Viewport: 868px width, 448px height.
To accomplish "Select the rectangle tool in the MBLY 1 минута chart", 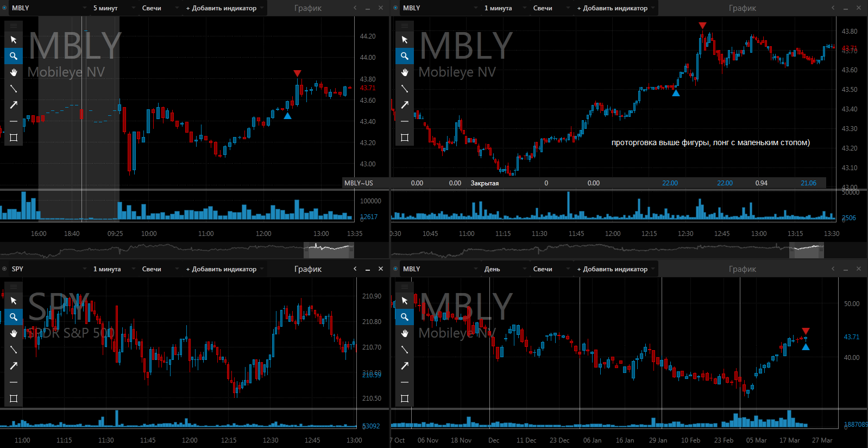I will tap(405, 138).
